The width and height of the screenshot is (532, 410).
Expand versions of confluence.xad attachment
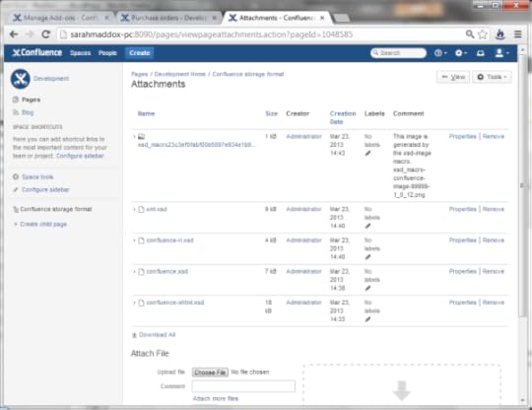pos(134,271)
